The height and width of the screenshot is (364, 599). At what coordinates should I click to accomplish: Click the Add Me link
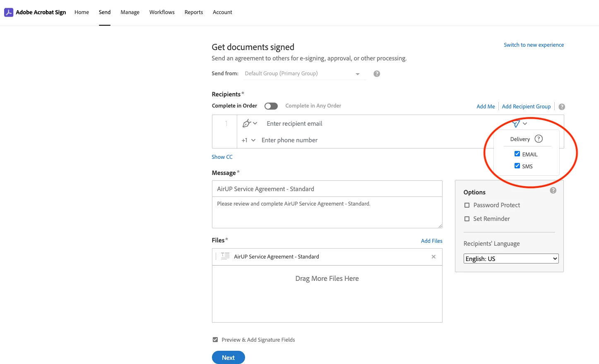click(x=486, y=106)
